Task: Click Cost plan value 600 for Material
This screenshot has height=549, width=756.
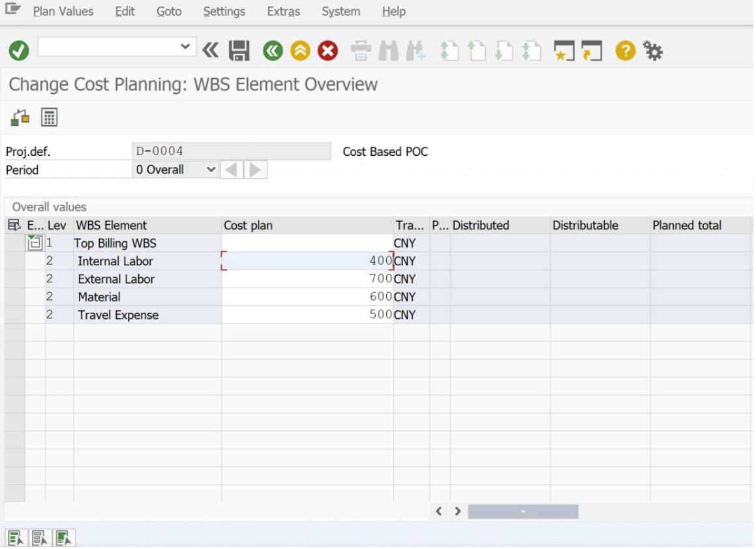Action: pyautogui.click(x=308, y=297)
